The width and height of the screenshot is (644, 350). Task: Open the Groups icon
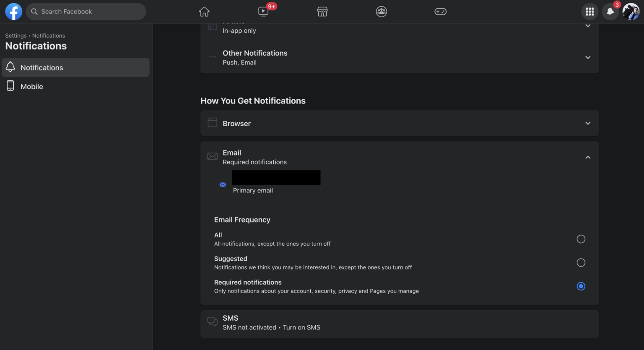pos(381,11)
